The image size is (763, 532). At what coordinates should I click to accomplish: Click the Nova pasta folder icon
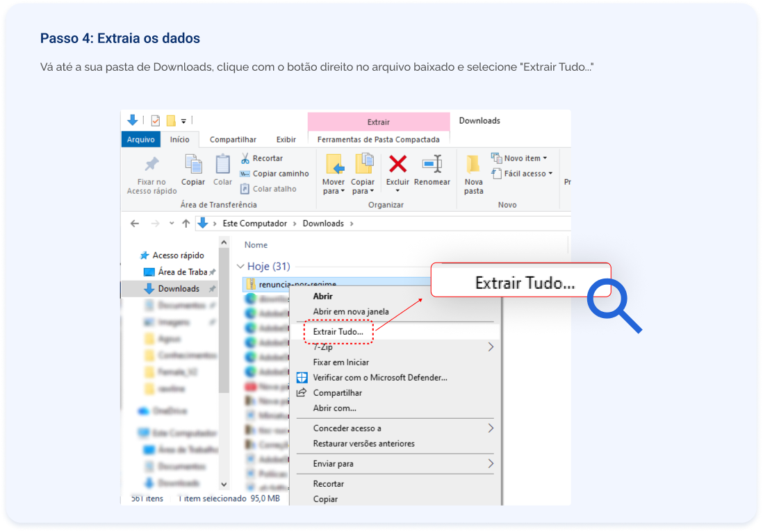pos(473,165)
